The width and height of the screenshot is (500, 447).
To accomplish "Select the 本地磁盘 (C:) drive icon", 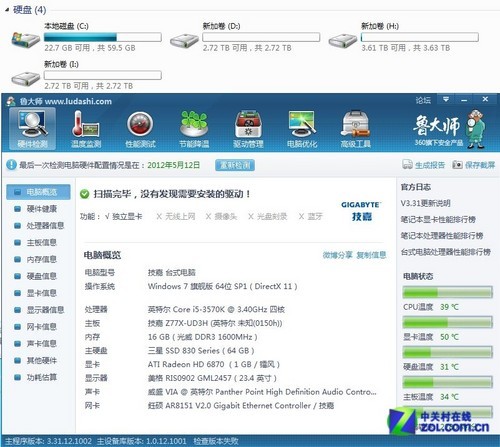I will 25,40.
